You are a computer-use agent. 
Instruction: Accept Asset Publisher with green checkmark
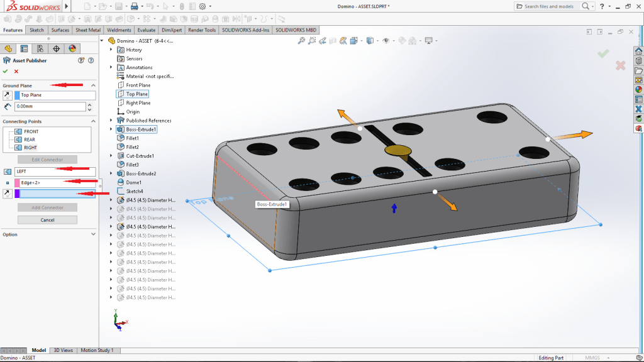(6, 71)
